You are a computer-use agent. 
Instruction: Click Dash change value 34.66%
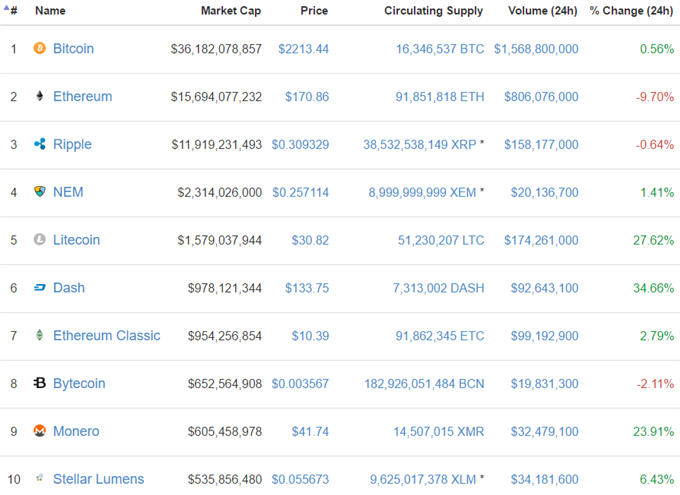654,288
